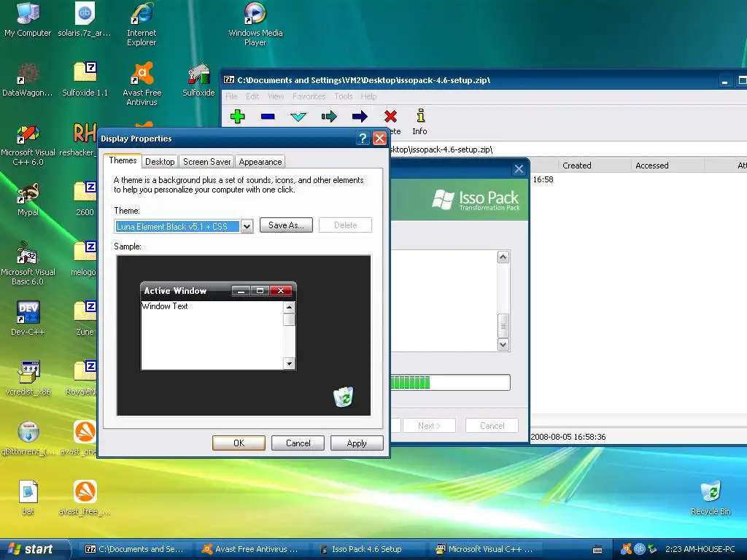Click the Test checkmark icon in 7-Zip
This screenshot has height=560, width=747.
pos(298,117)
